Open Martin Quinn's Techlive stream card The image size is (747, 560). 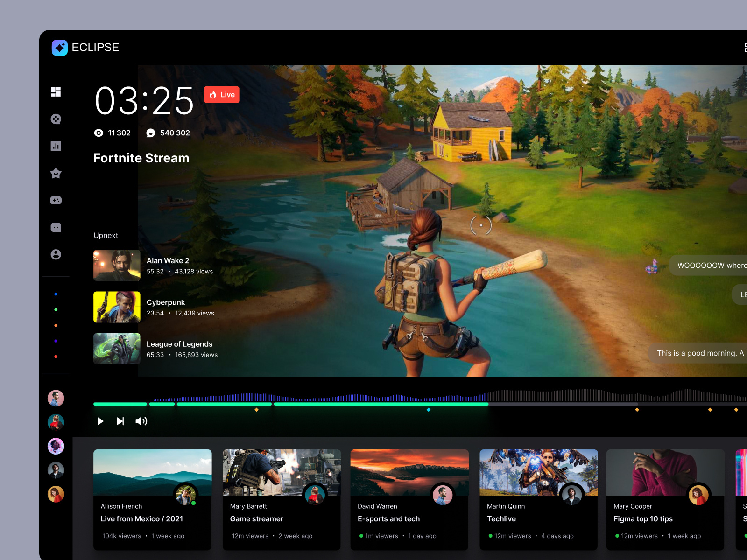538,499
